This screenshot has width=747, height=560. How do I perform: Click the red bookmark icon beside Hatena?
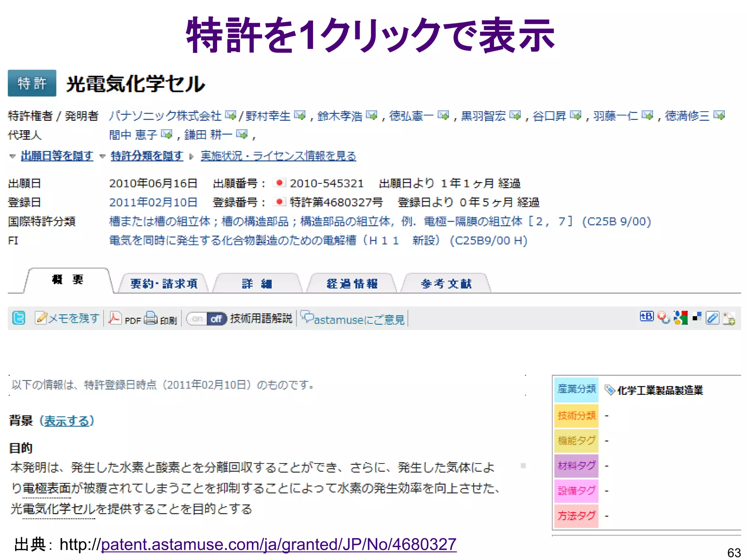point(663,318)
